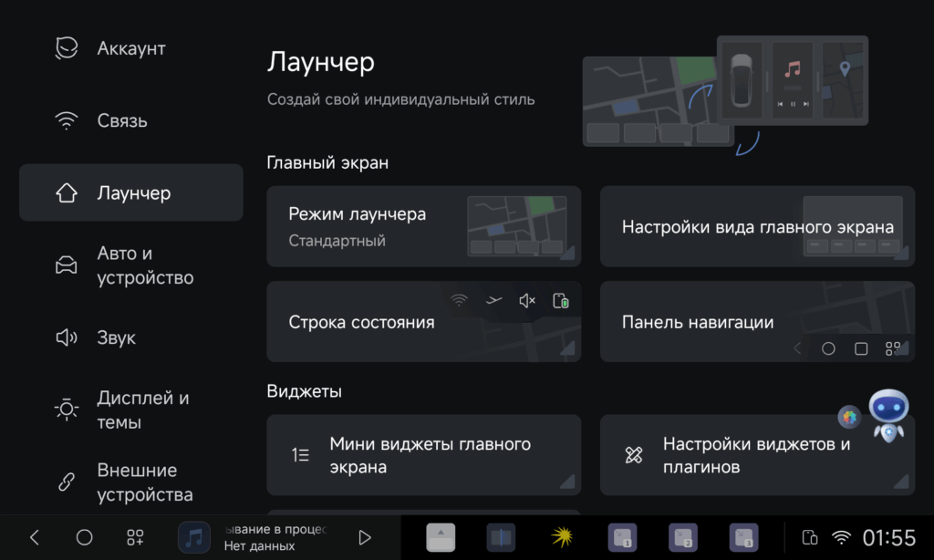
Task: Open Режим лаунчера card
Action: tap(423, 226)
